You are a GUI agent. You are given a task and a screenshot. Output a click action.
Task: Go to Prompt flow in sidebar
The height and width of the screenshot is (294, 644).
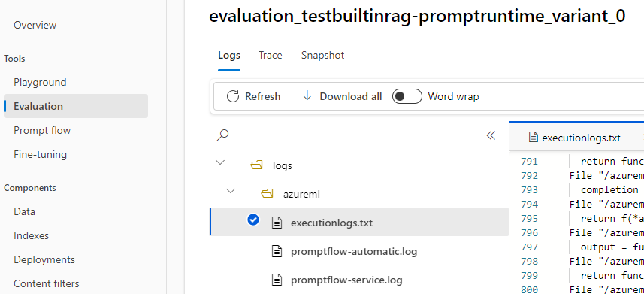pos(42,130)
